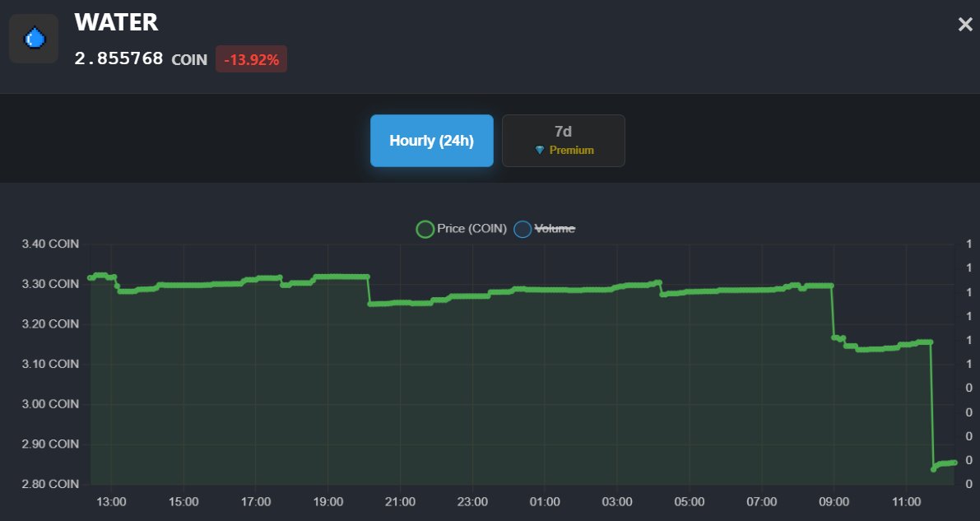Click the 2.80 COIN axis label
This screenshot has width=980, height=521.
tap(51, 484)
